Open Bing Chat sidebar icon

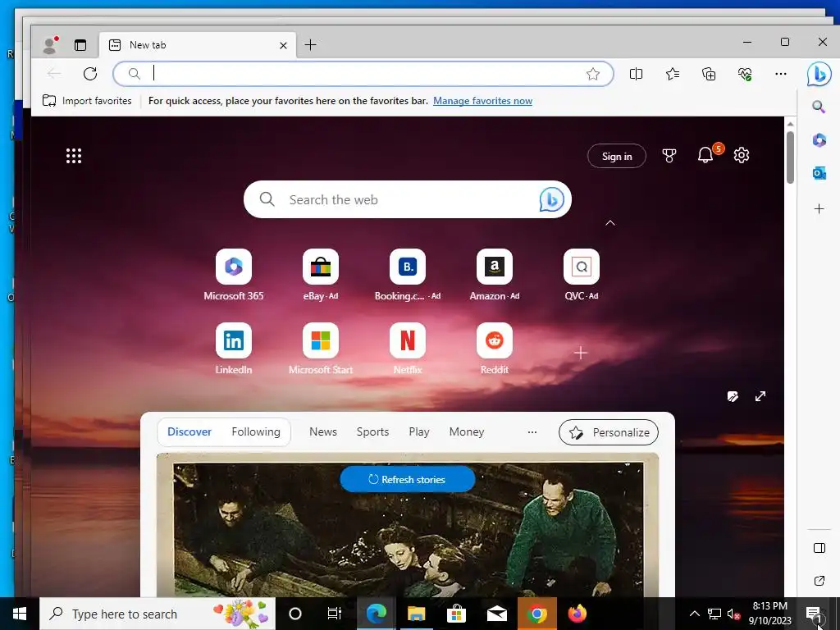click(819, 74)
